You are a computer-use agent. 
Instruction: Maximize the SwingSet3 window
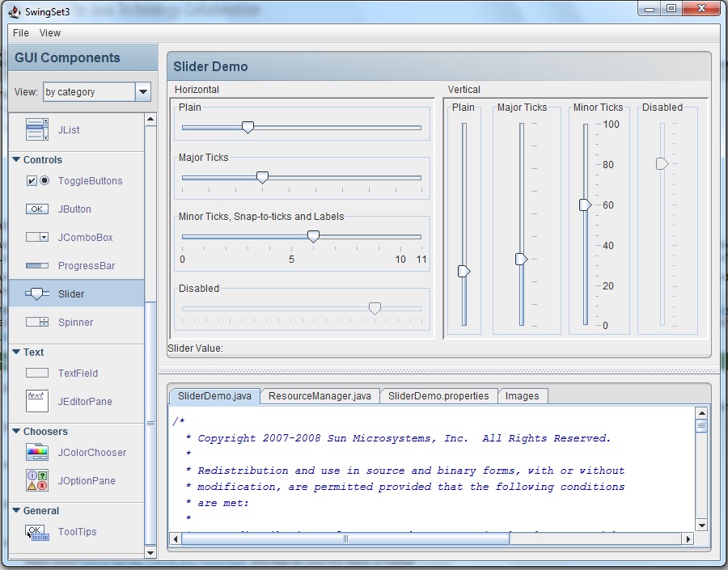tap(671, 8)
